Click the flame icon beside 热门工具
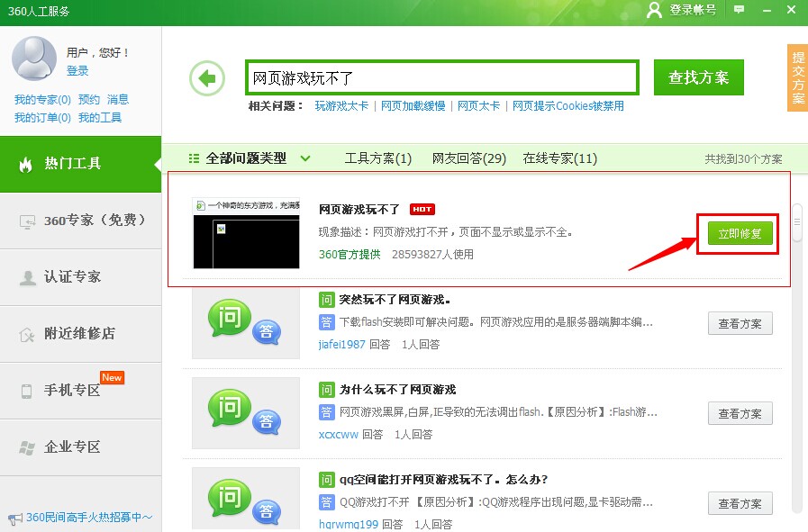Screen dimensions: 808x532 [25, 165]
